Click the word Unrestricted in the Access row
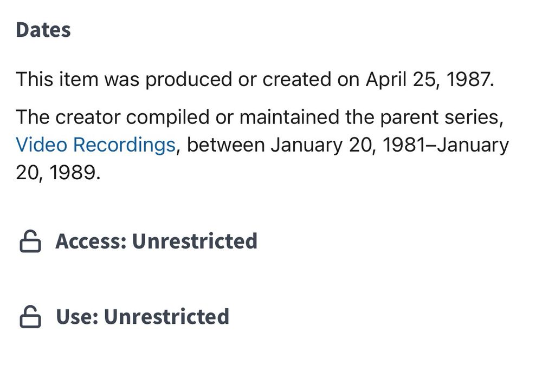This screenshot has width=542, height=392. pos(195,241)
